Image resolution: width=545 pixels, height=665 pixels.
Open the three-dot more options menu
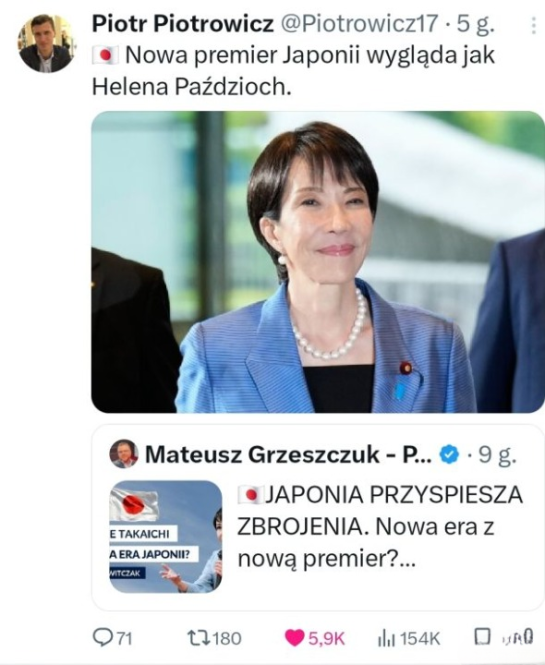tap(533, 26)
